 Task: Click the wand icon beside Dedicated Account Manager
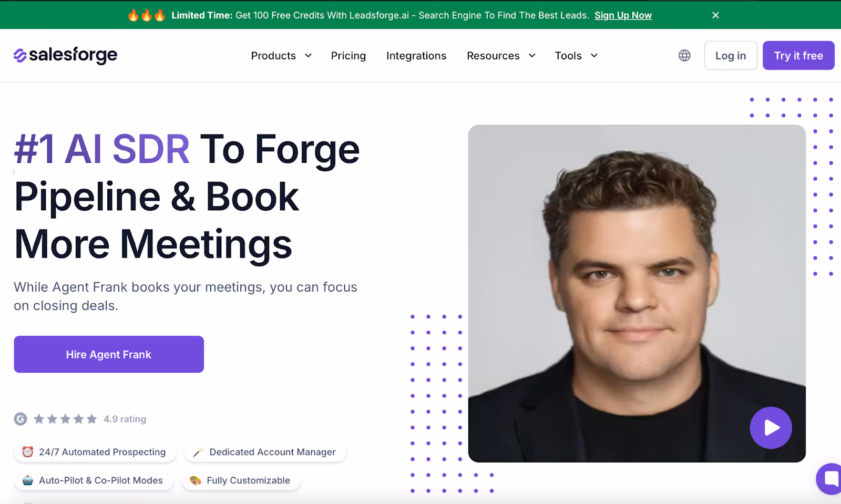198,452
